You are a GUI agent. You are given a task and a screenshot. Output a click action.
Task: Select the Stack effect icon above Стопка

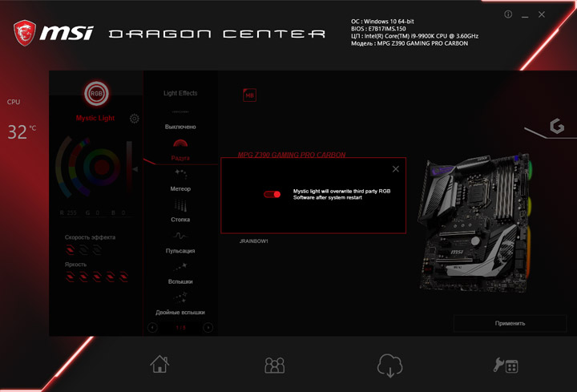(180, 205)
